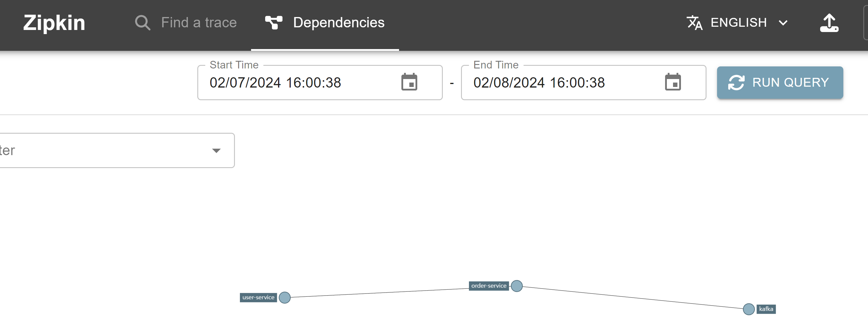Click the upload JSON icon
Viewport: 868px width, 332px height.
[x=829, y=23]
